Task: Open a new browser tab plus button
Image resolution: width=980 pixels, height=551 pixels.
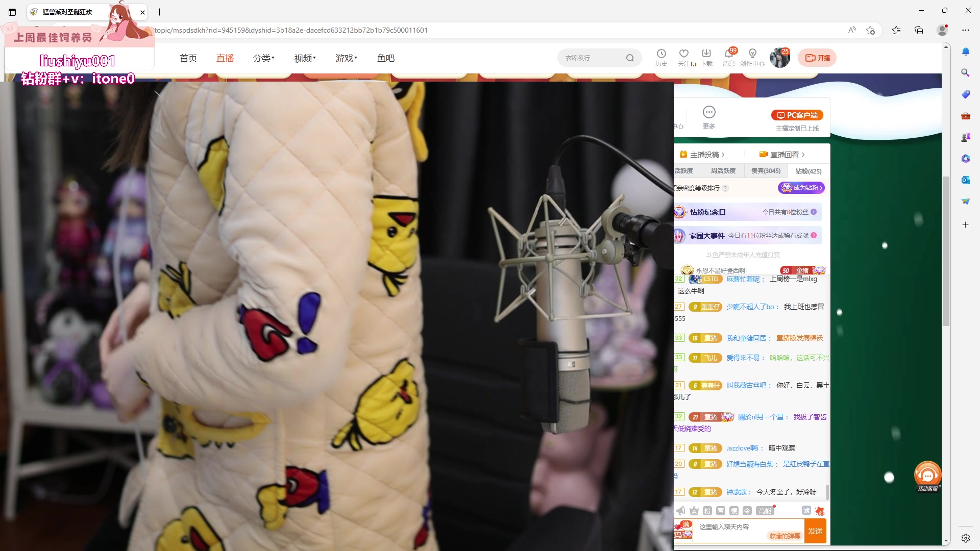Action: [x=160, y=12]
